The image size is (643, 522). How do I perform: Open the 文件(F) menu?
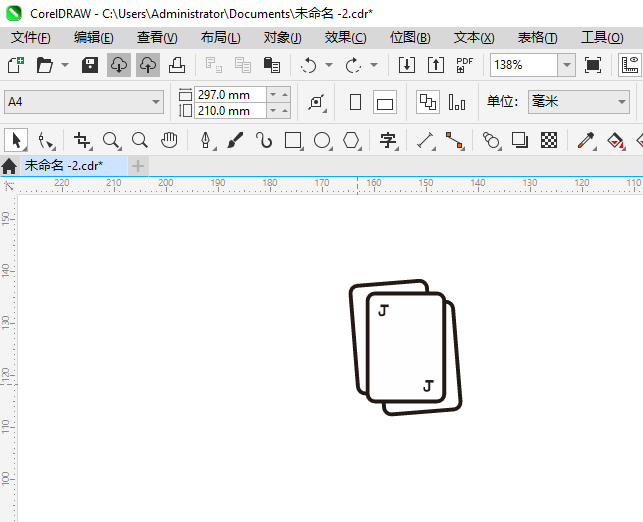click(x=30, y=37)
